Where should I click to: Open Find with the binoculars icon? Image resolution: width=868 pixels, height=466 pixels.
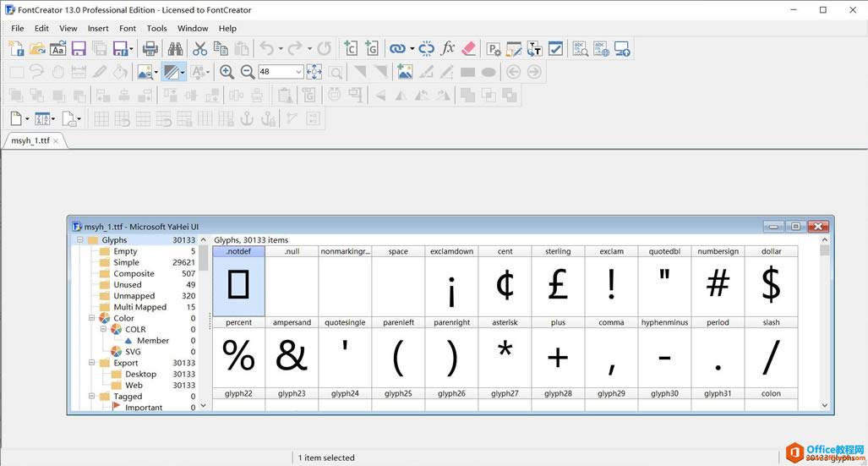point(176,49)
